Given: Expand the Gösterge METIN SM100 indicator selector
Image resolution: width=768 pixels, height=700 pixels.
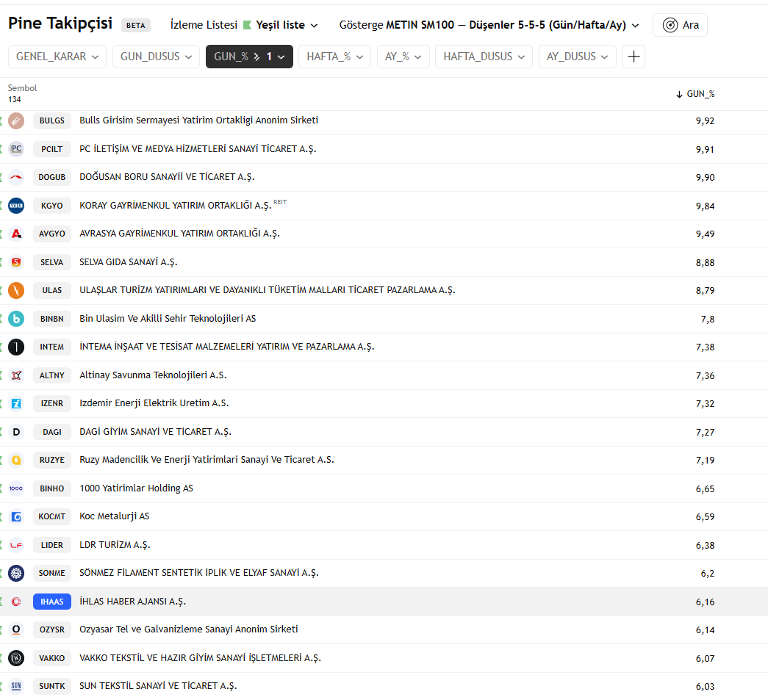Looking at the screenshot, I should tap(489, 25).
